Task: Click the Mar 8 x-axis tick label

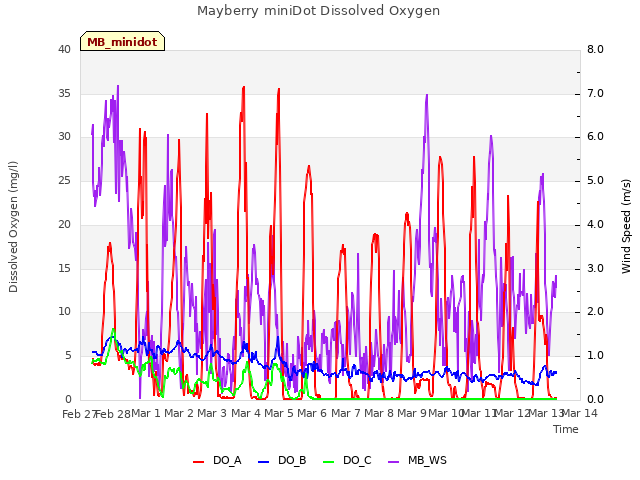Action: pyautogui.click(x=379, y=413)
